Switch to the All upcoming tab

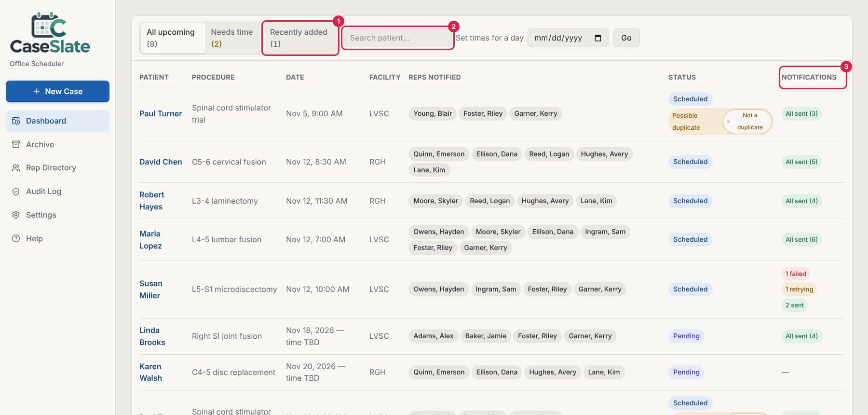pyautogui.click(x=172, y=38)
